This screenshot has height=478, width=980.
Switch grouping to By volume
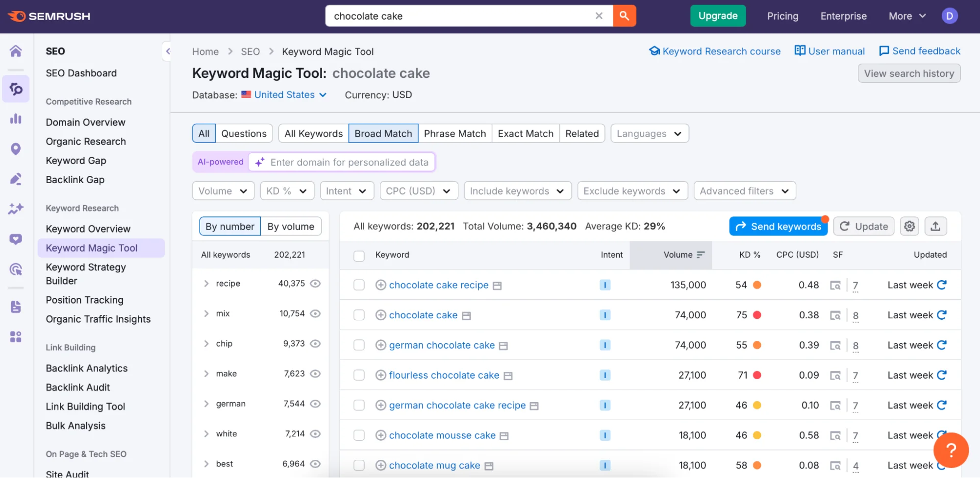click(x=291, y=226)
